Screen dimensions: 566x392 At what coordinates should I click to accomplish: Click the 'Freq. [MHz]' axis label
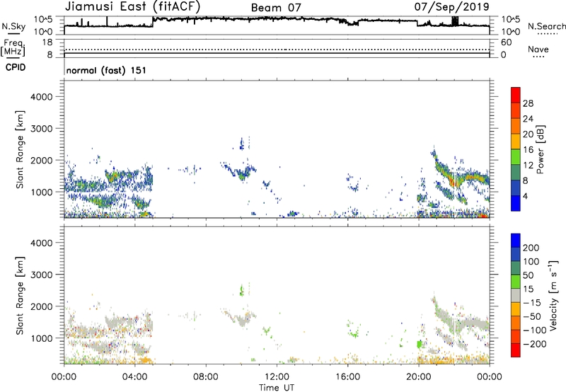tap(13, 47)
